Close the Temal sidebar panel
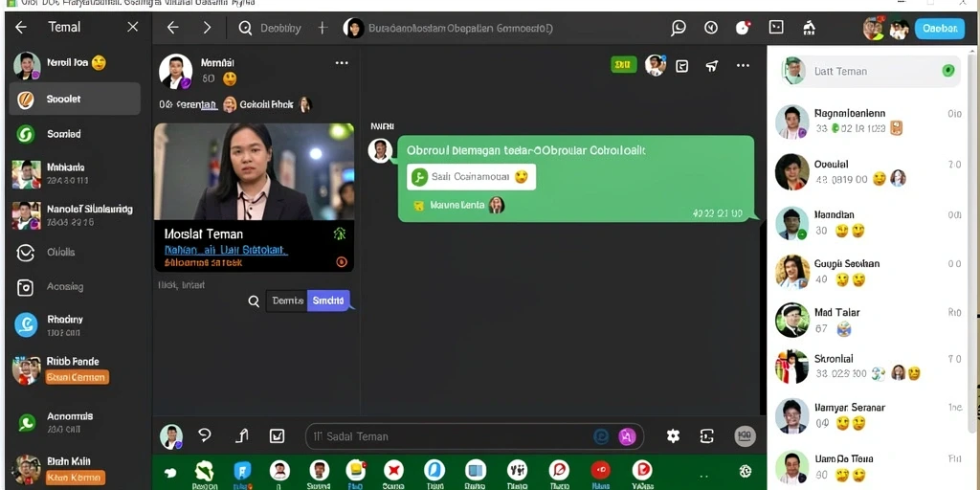 (132, 27)
